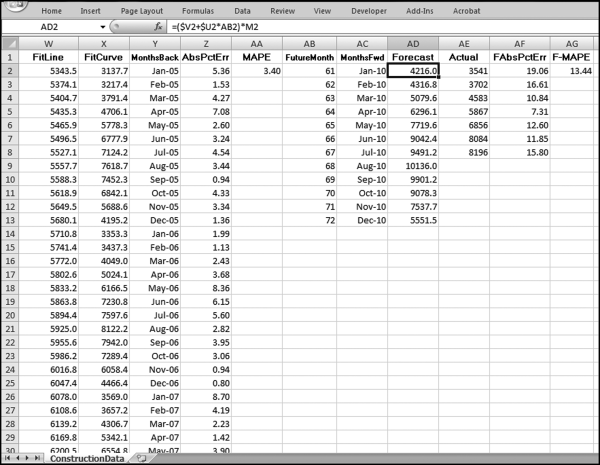600x465 pixels.
Task: Open the Acrobat ribbon tab
Action: 466,11
